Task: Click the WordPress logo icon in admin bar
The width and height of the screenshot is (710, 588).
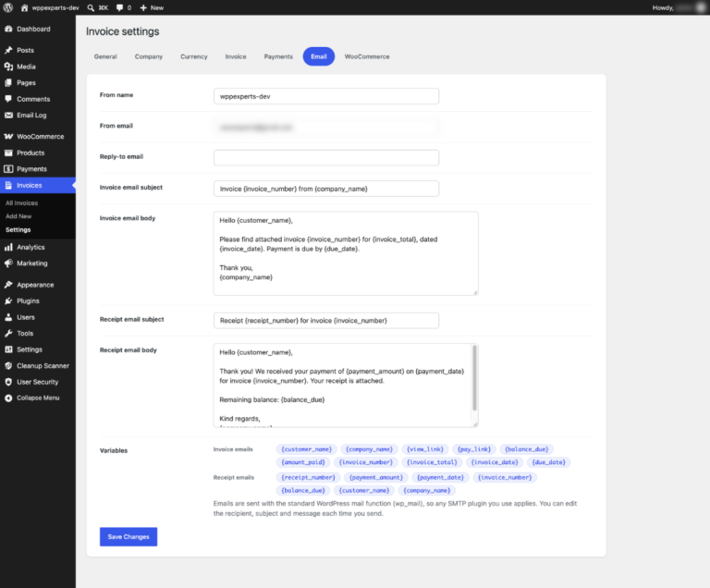Action: [x=8, y=7]
